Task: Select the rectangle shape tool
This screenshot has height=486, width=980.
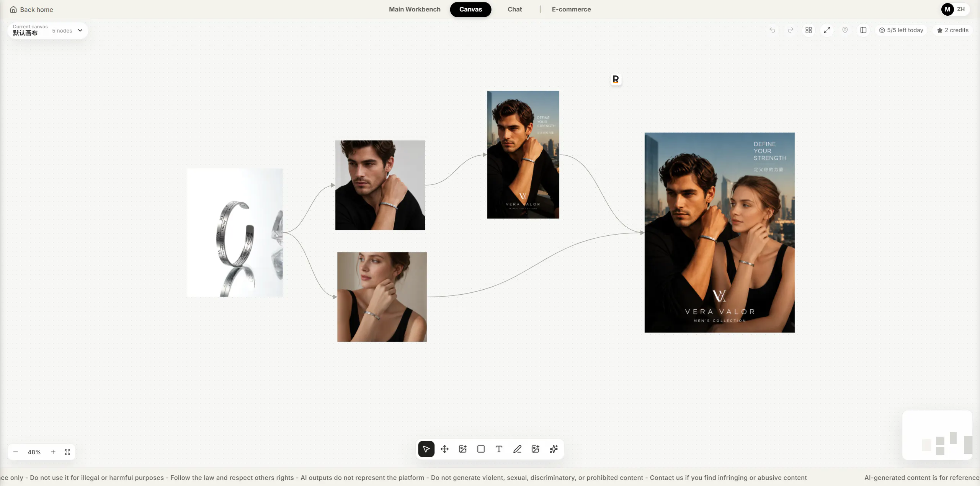Action: coord(481,449)
